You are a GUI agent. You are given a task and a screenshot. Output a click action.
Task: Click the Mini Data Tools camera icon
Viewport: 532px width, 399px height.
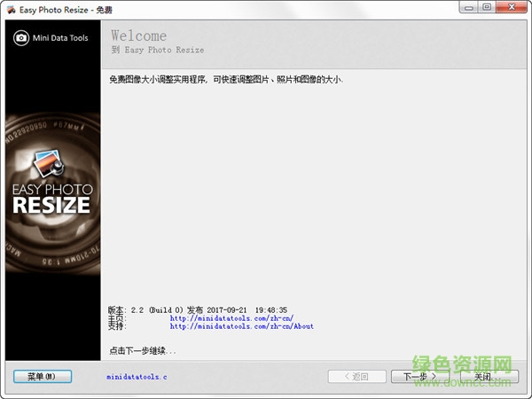pyautogui.click(x=20, y=38)
